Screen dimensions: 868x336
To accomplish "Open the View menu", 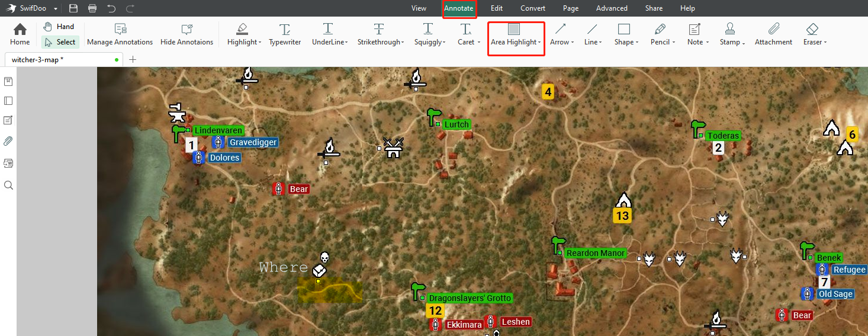I will point(419,8).
